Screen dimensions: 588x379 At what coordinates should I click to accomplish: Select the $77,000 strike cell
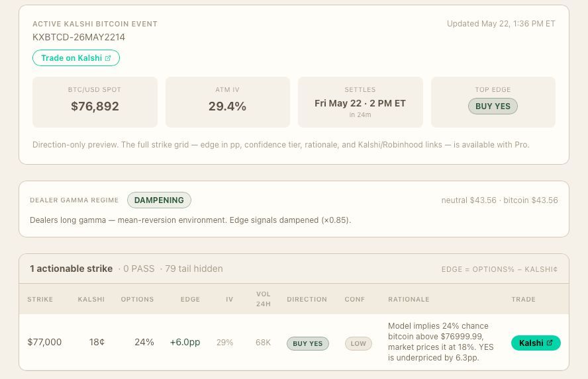click(44, 342)
